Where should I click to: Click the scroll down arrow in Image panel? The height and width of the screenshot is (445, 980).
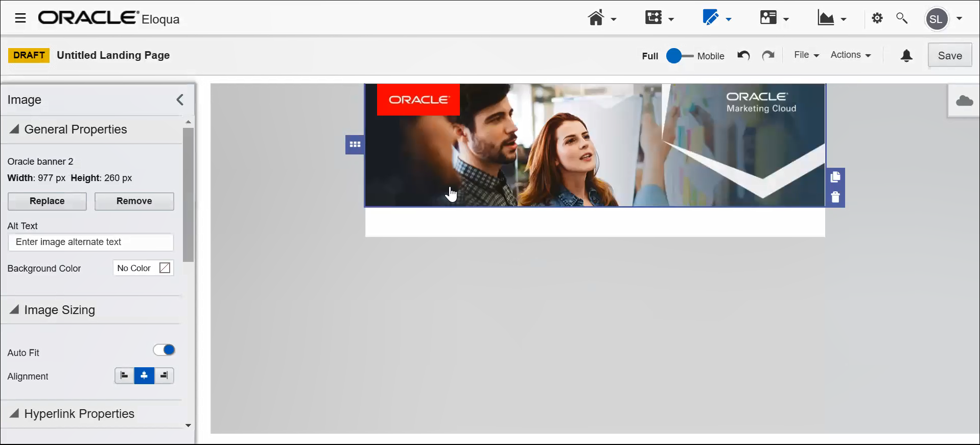[188, 426]
